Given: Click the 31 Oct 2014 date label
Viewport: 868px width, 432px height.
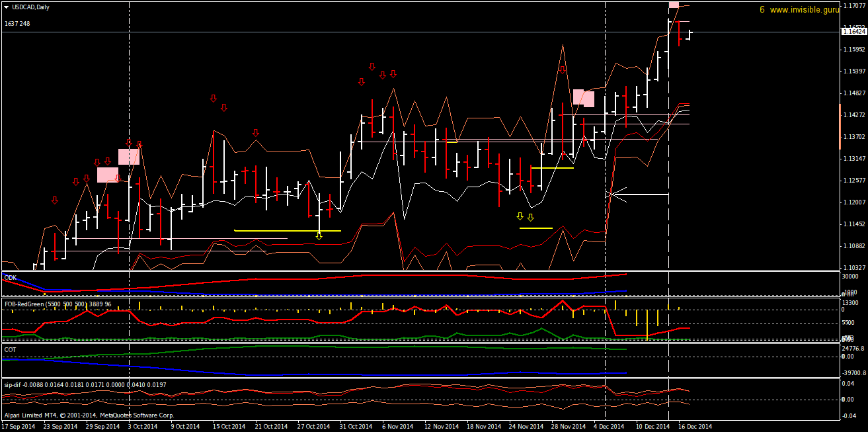Looking at the screenshot, I should tap(356, 427).
